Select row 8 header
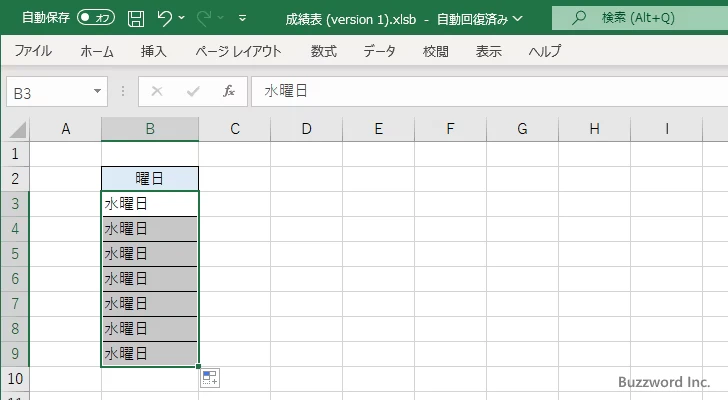This screenshot has height=400, width=728. tap(15, 329)
